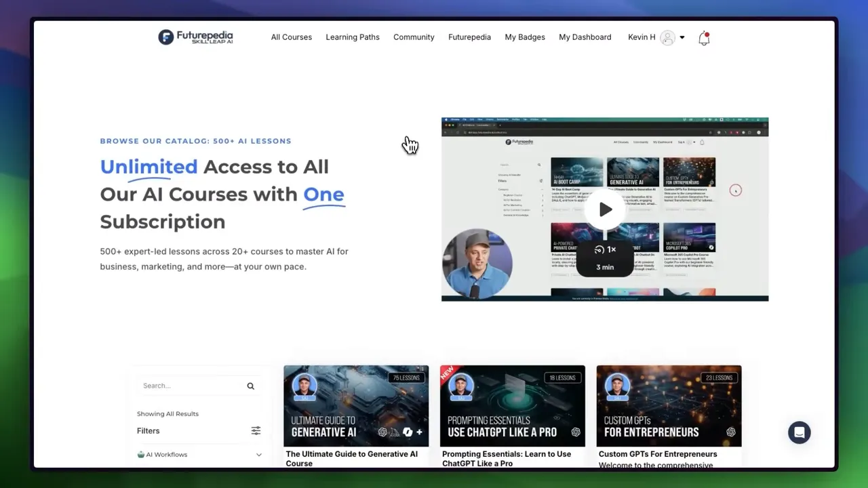Open the My Badges page link
Image resolution: width=868 pixels, height=488 pixels.
pyautogui.click(x=524, y=37)
